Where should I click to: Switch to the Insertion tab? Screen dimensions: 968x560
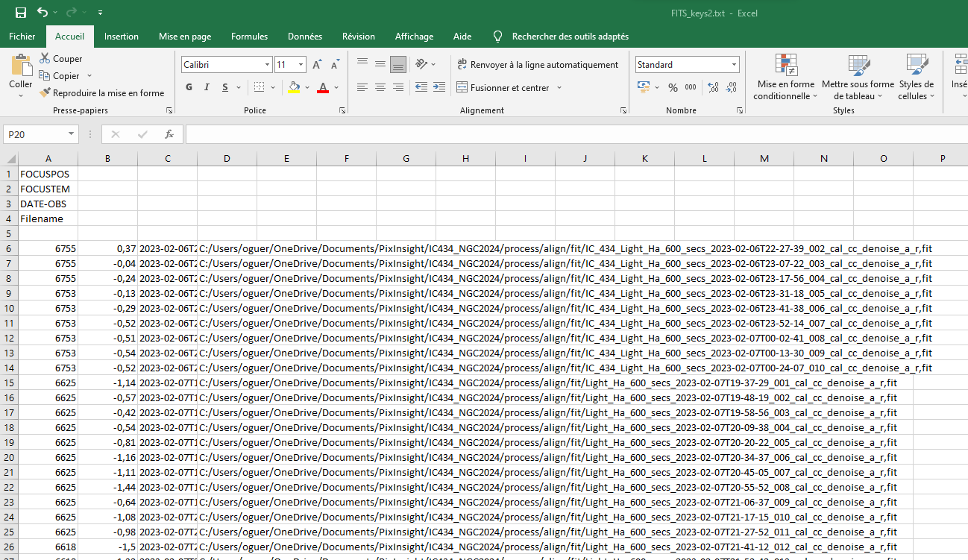(x=122, y=37)
